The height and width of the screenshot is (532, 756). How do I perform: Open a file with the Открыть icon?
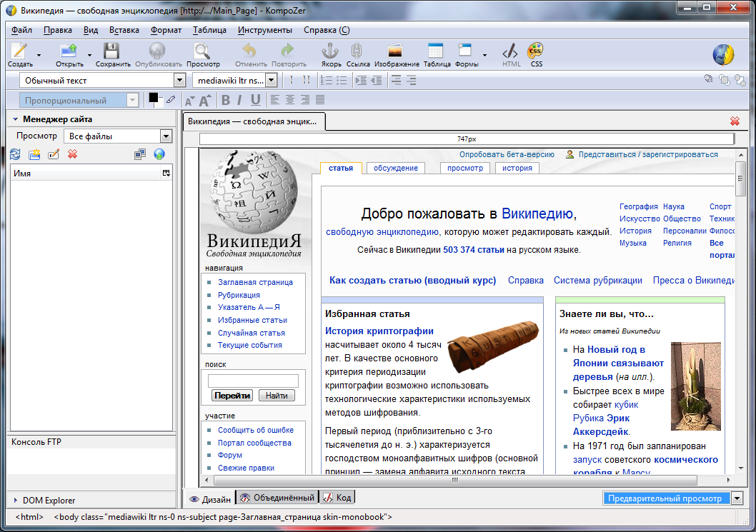click(69, 51)
